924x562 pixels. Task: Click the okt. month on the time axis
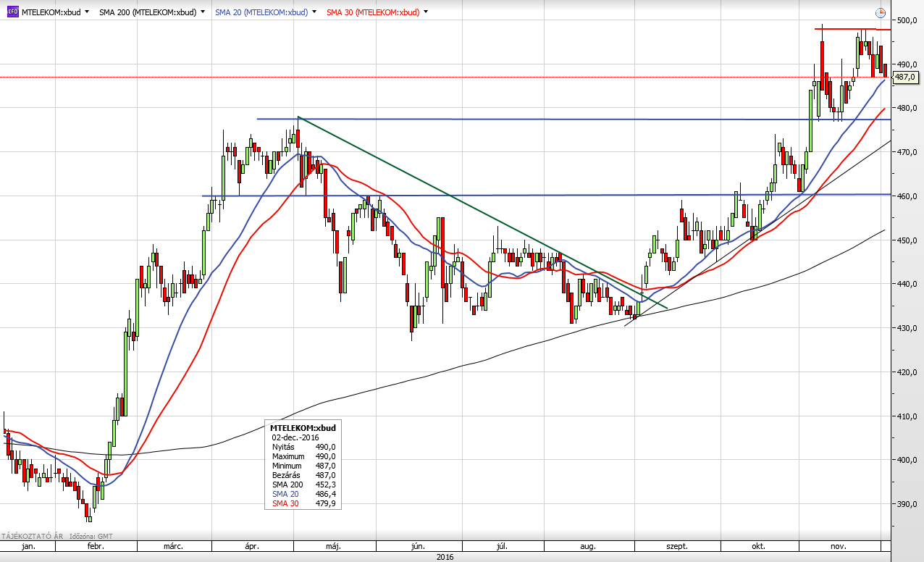pos(758,546)
